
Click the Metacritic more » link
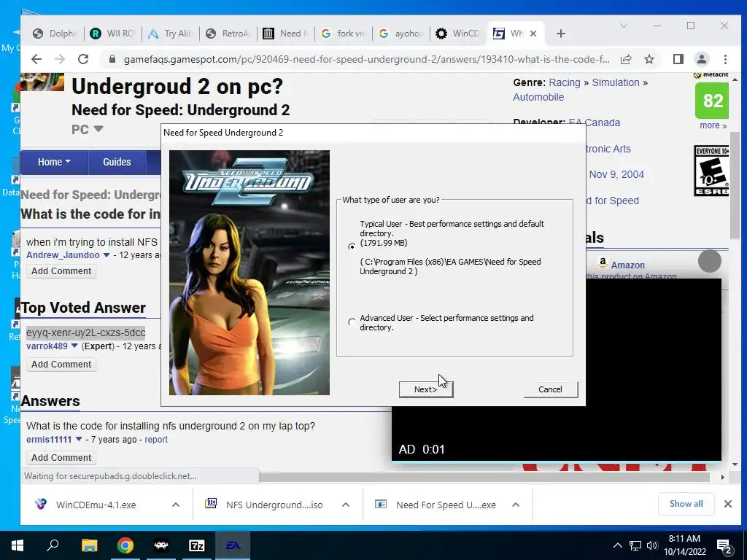click(x=713, y=125)
